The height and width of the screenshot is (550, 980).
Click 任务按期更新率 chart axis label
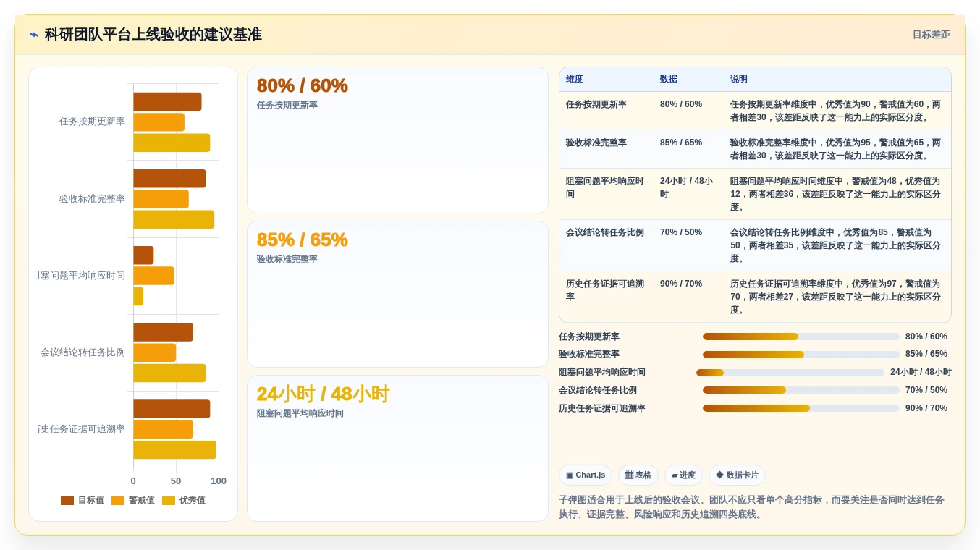click(92, 122)
